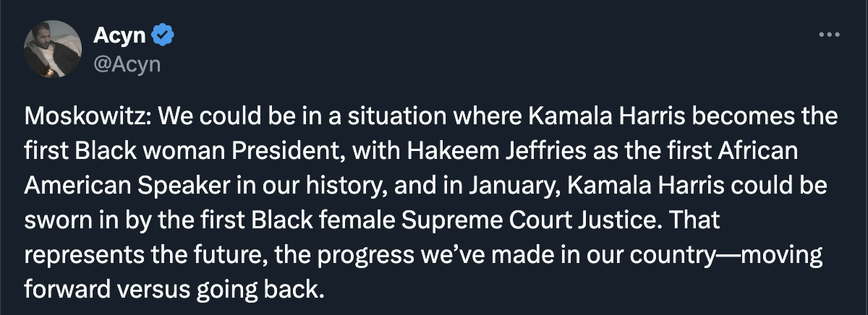
Task: Click 'sworn in by' phrase
Action: (x=80, y=220)
